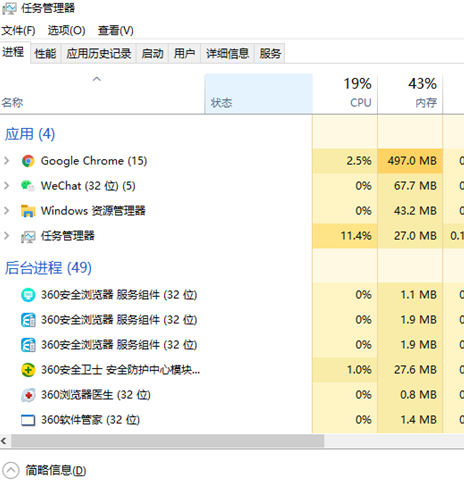Sort by the 名称 column header
The width and height of the screenshot is (464, 486).
[102, 94]
